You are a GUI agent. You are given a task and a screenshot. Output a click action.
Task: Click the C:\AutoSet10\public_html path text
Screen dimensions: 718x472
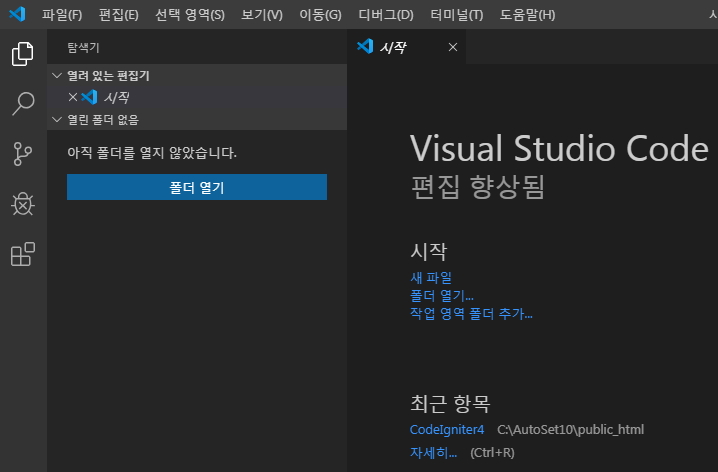point(571,429)
